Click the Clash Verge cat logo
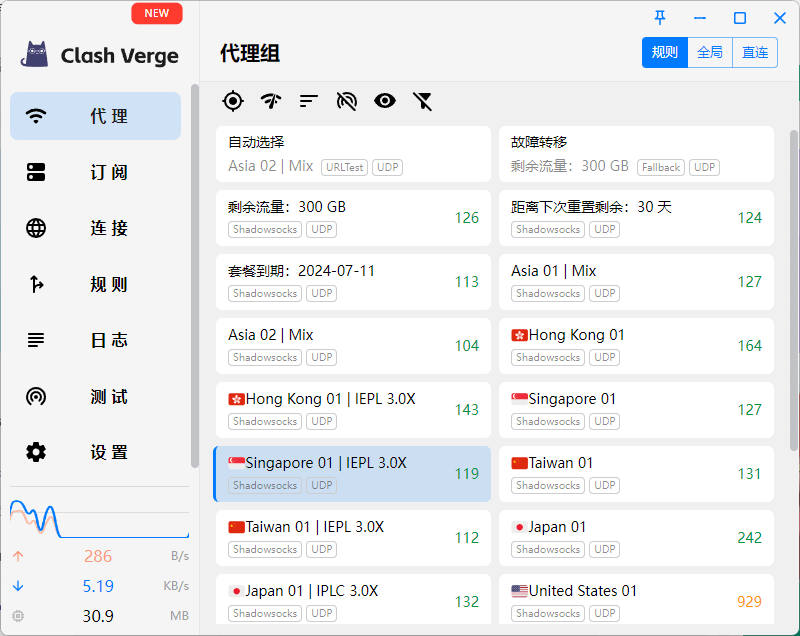This screenshot has height=636, width=800. 36,55
